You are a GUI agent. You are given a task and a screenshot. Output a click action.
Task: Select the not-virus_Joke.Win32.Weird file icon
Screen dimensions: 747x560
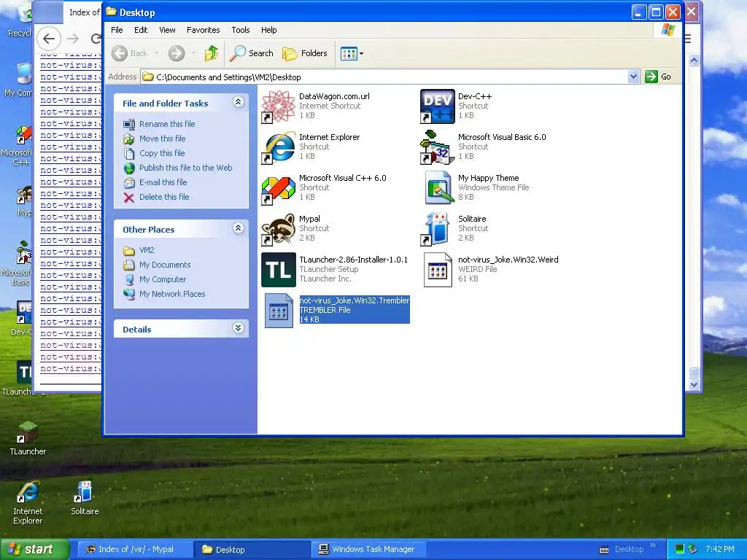[x=438, y=270]
